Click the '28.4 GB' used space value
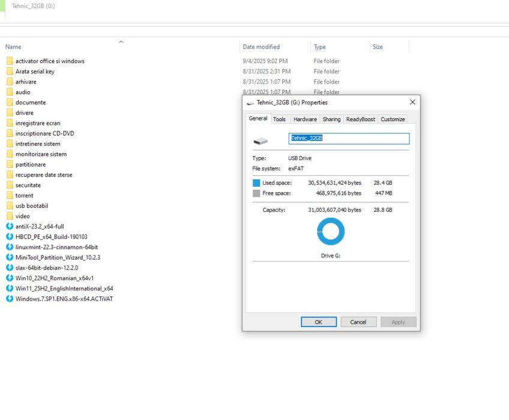509x420 pixels. point(383,183)
